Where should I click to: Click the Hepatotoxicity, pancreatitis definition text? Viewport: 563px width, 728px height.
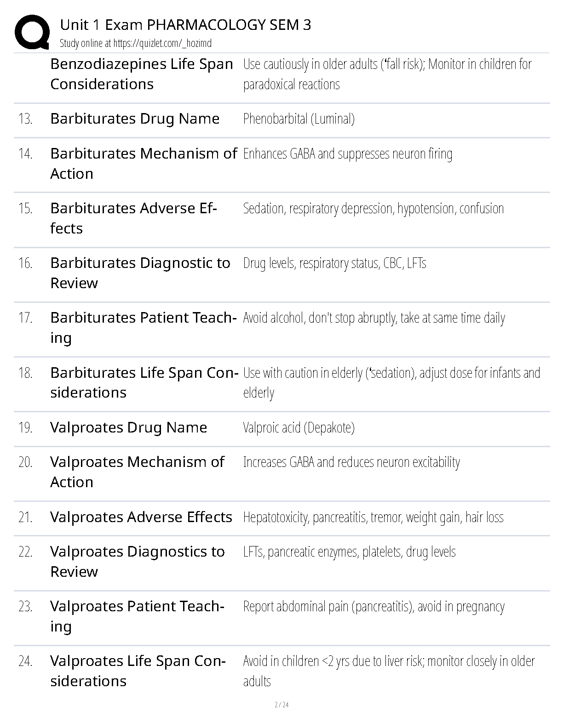click(x=373, y=518)
